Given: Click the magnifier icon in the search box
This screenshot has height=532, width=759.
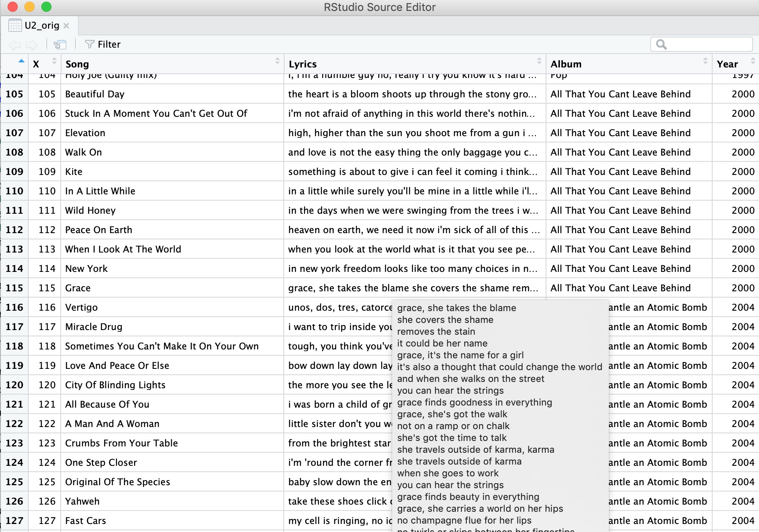Looking at the screenshot, I should 661,45.
